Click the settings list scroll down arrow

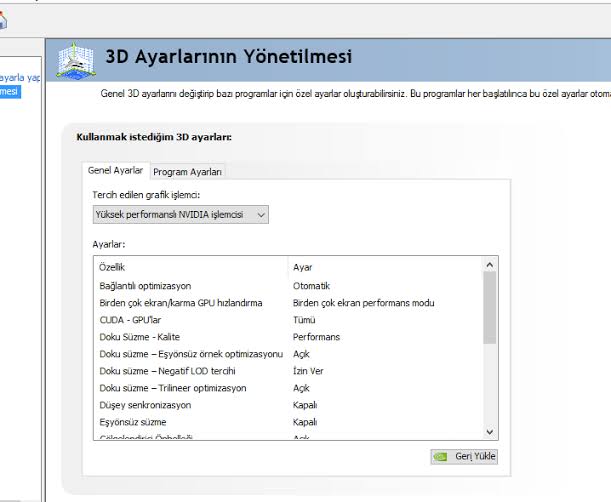[x=490, y=431]
